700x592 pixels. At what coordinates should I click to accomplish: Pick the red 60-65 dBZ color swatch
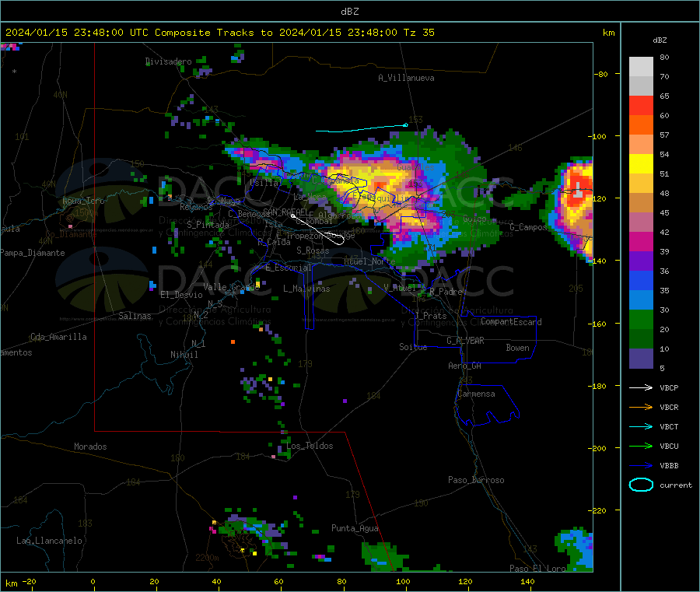[x=641, y=105]
